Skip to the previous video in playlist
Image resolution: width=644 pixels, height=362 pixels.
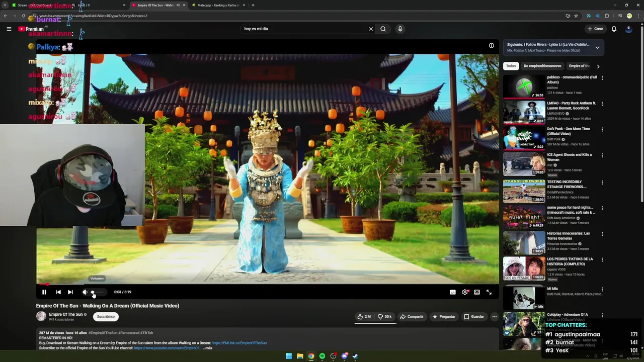(x=58, y=292)
